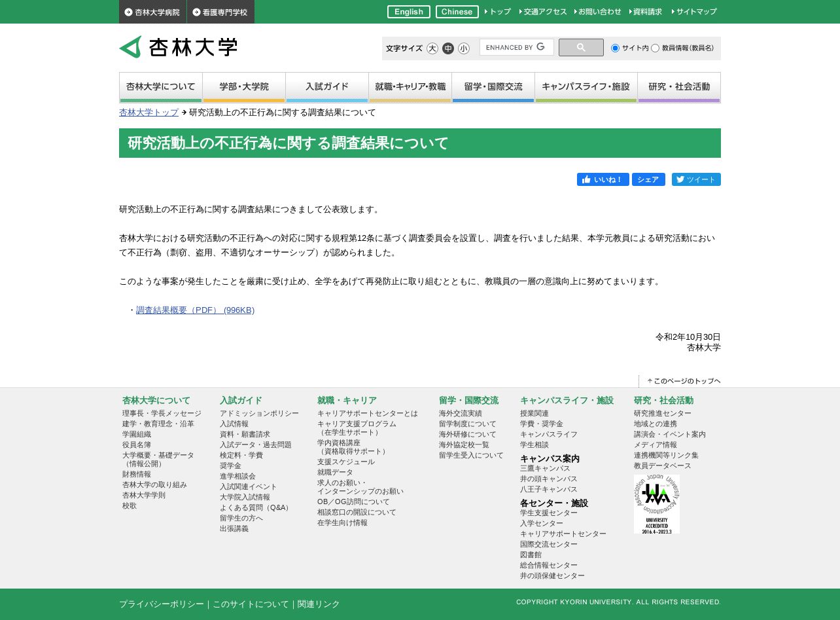This screenshot has height=620, width=840.
Task: Open 財務情報 footer link
Action: click(x=137, y=475)
